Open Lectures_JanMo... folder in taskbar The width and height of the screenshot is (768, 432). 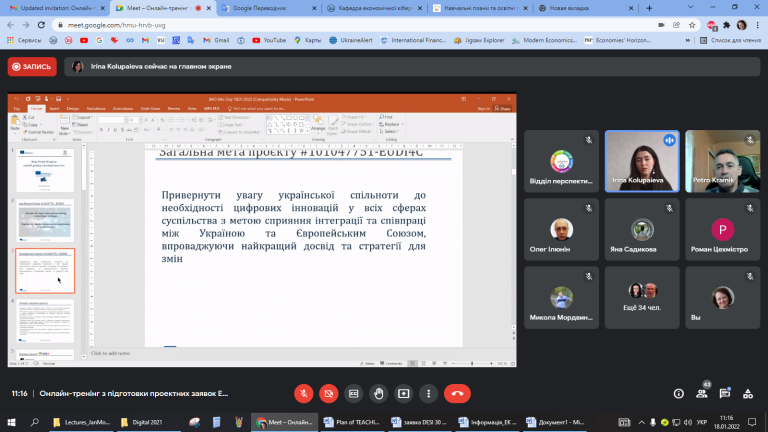coord(82,422)
